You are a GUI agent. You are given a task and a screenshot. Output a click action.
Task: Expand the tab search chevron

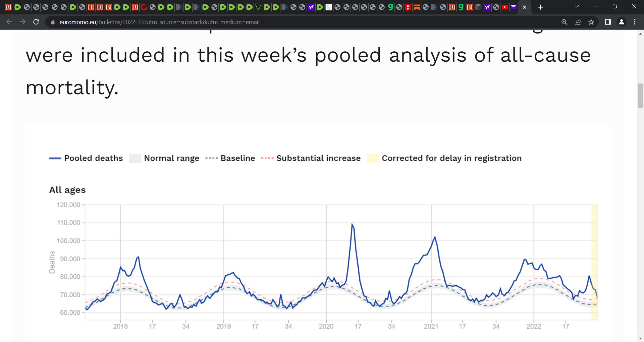577,6
